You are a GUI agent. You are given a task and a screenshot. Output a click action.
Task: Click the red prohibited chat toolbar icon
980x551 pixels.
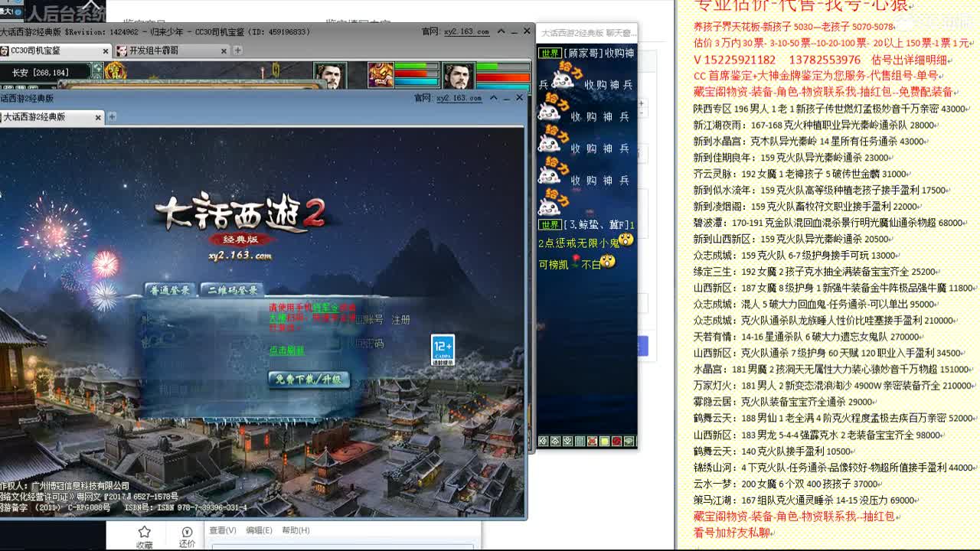[616, 442]
